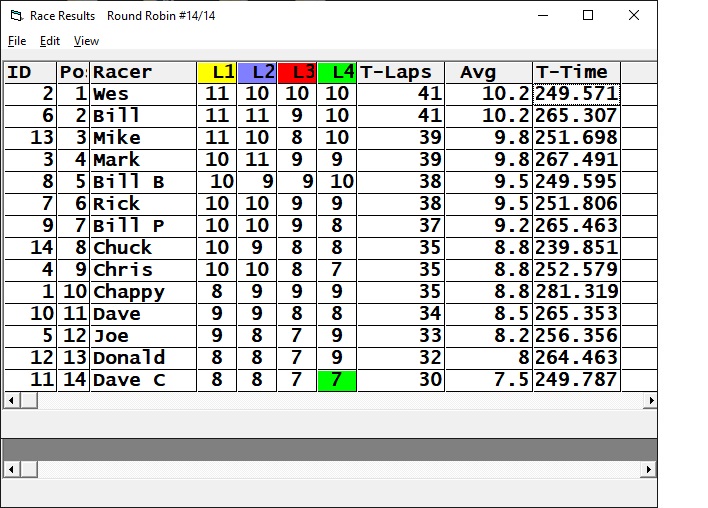Click the Racer column header
708x508 pixels.
coord(143,72)
